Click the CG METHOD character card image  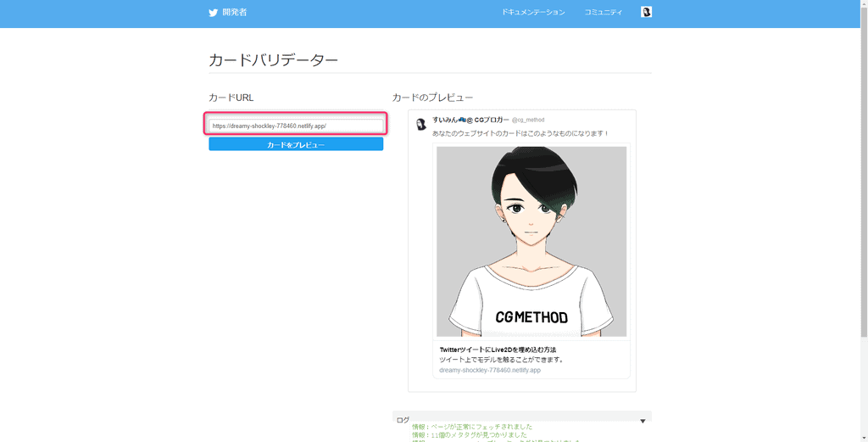[x=531, y=242]
